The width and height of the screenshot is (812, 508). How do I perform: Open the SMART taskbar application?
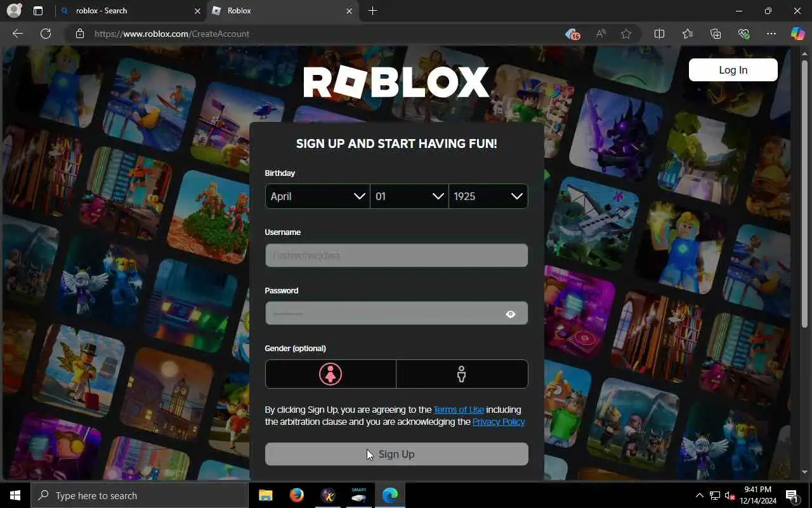point(359,495)
